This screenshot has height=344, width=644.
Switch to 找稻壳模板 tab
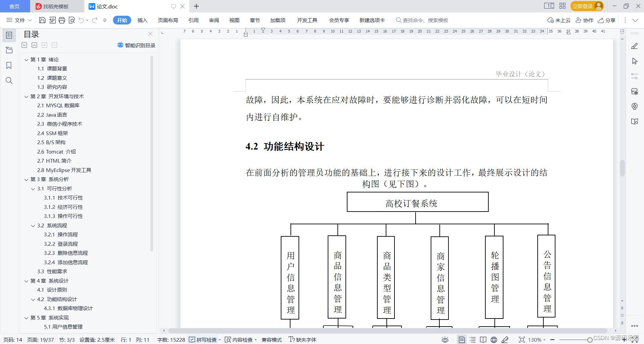[56, 6]
